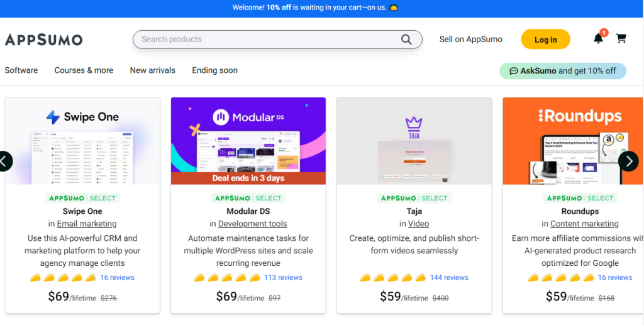Screen dimensions: 644x325
Task: Open the Ending soon section
Action: (x=214, y=70)
